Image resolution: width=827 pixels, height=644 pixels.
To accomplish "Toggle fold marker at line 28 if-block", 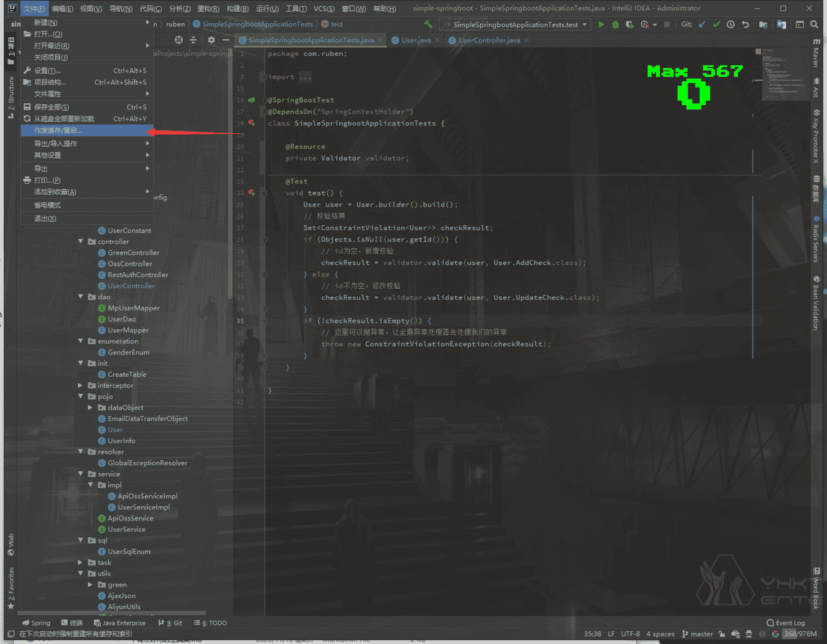I will (x=265, y=240).
